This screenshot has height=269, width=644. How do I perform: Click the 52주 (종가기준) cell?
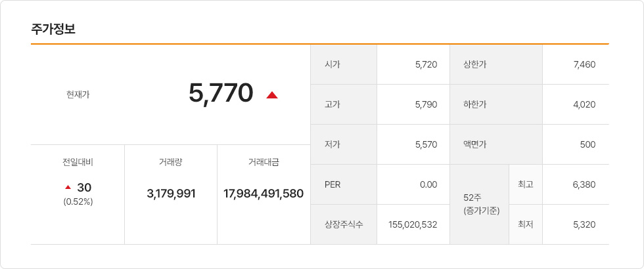pyautogui.click(x=479, y=205)
